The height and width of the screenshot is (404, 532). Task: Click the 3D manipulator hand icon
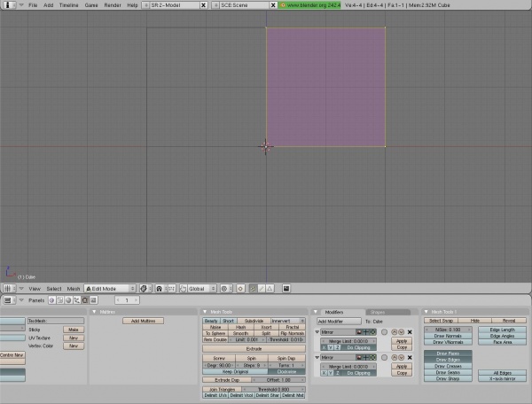pos(184,289)
